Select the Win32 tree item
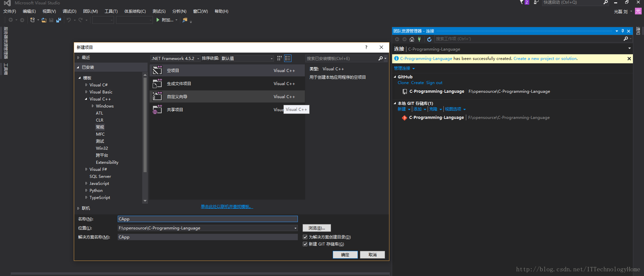Image resolution: width=644 pixels, height=276 pixels. (x=102, y=148)
